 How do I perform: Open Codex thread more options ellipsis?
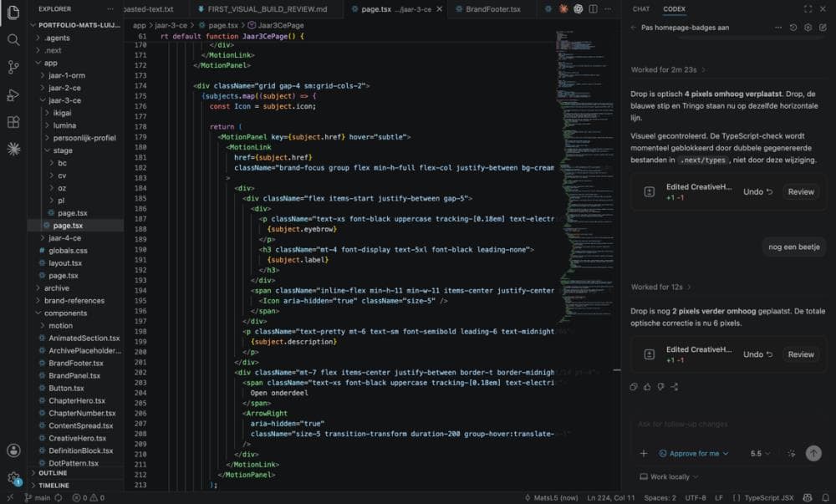point(778,28)
